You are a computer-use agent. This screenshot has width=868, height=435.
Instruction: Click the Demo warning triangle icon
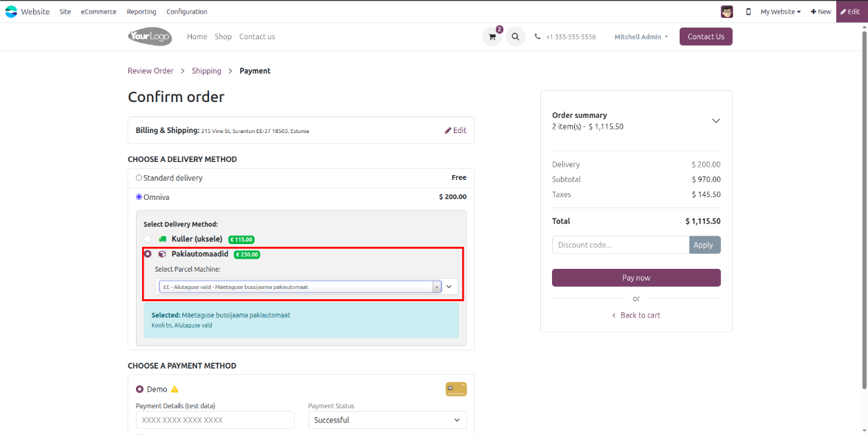coord(175,390)
